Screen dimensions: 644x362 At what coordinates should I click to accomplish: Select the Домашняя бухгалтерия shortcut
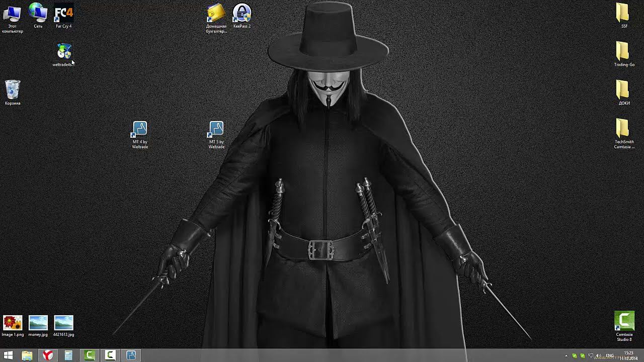(x=216, y=19)
